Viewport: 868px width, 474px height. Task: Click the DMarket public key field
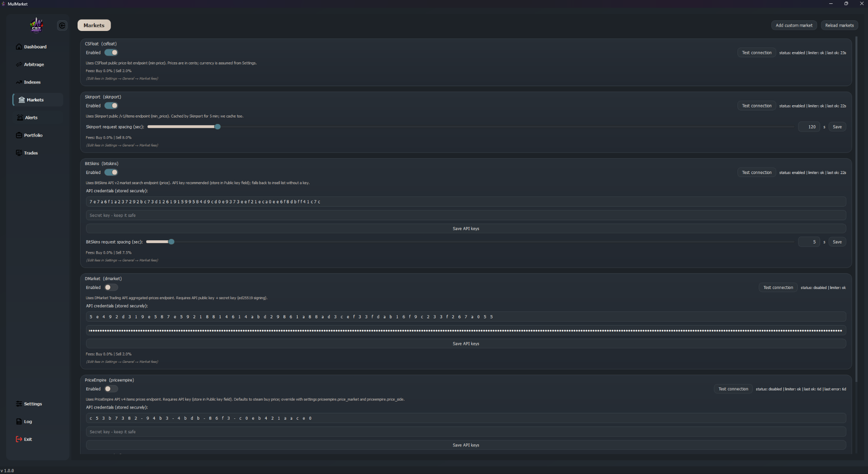[466, 317]
